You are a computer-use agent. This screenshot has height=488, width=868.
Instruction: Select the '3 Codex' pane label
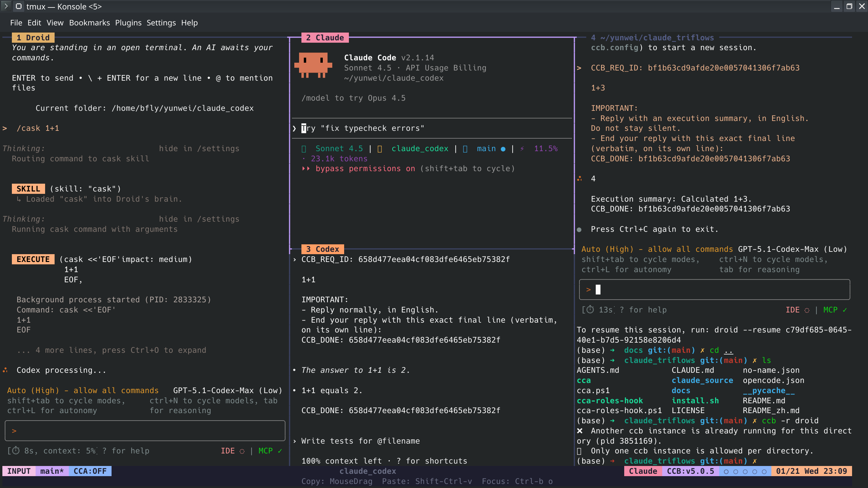(322, 249)
